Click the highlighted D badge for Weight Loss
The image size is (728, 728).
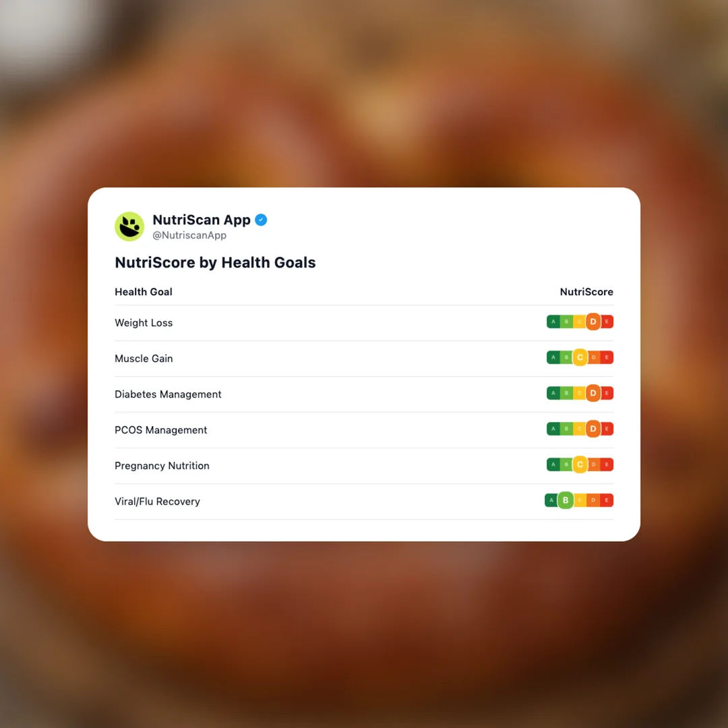point(593,322)
